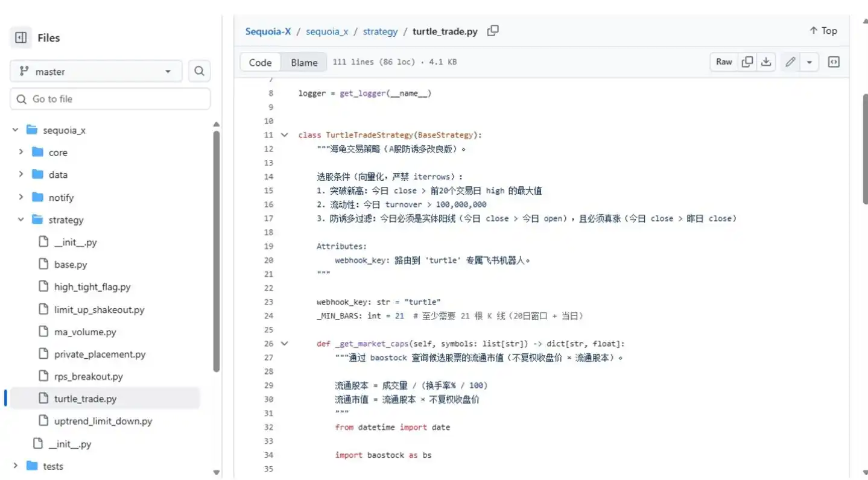This screenshot has height=480, width=868.
Task: Edit this file pencil icon
Action: point(790,62)
